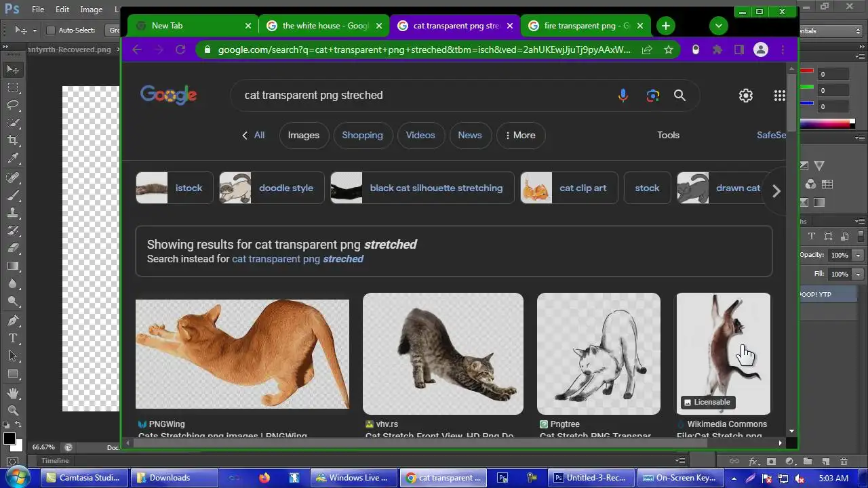The width and height of the screenshot is (868, 488).
Task: Select the Pen tool
Action: [13, 321]
